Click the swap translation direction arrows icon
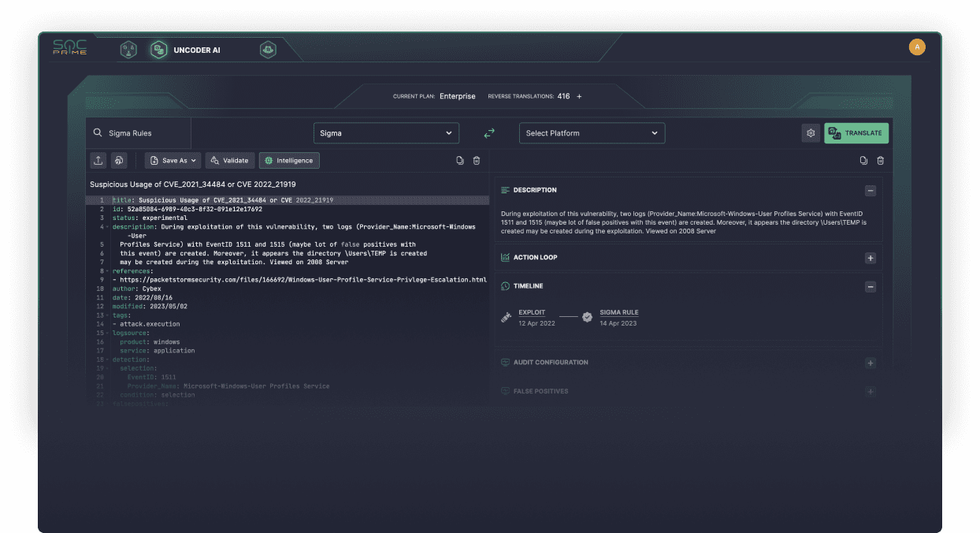The height and width of the screenshot is (533, 980). tap(489, 133)
